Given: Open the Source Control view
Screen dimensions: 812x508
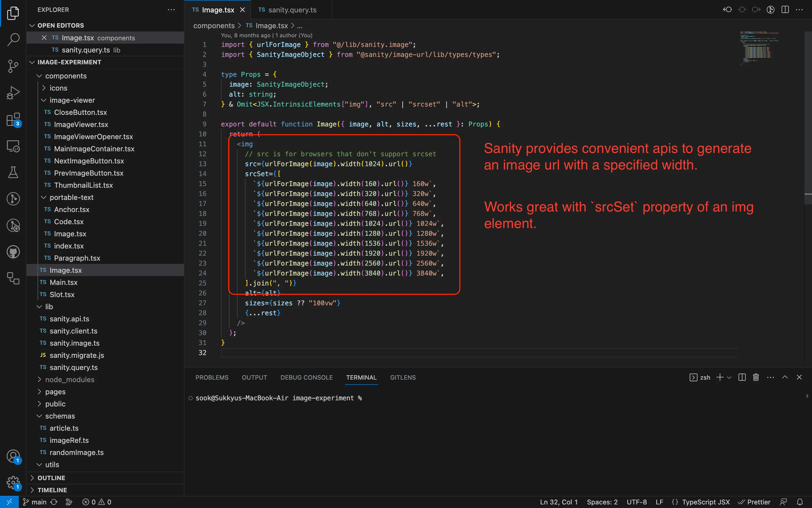Looking at the screenshot, I should tap(13, 66).
